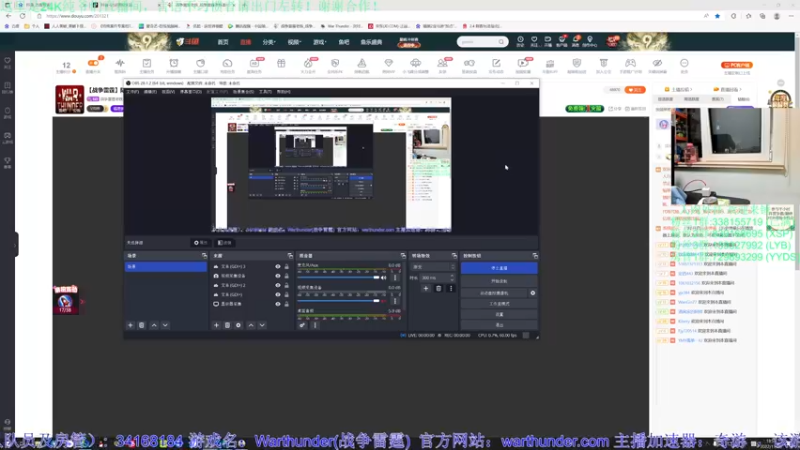Screen dimensions: 800x450
Task: Click the gamepad icon in Douyu toolbar
Action: point(631,63)
